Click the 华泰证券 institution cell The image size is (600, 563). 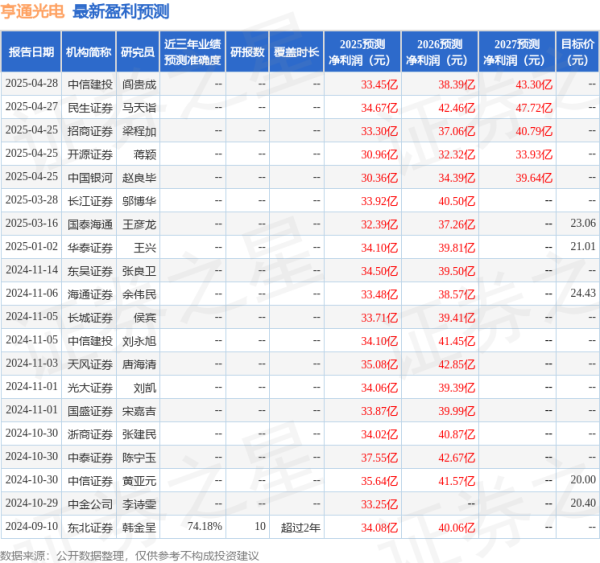point(90,248)
